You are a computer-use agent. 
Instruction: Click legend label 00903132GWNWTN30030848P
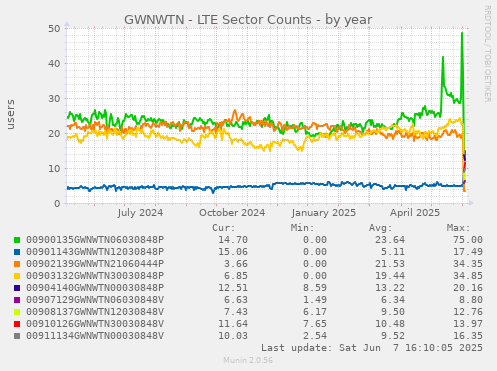95,276
